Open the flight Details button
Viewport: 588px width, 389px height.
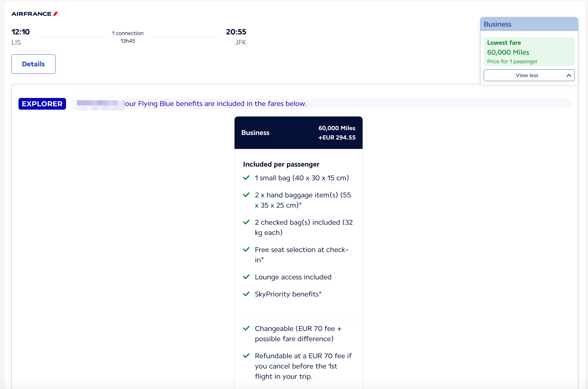coord(33,64)
